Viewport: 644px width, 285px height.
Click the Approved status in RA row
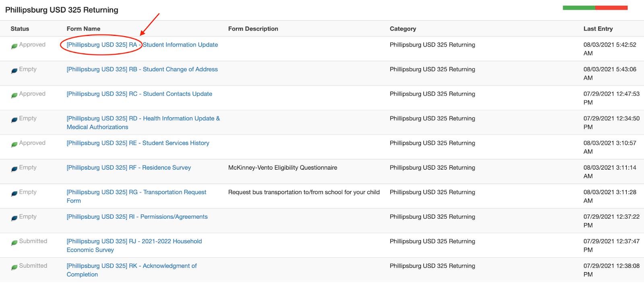point(32,45)
